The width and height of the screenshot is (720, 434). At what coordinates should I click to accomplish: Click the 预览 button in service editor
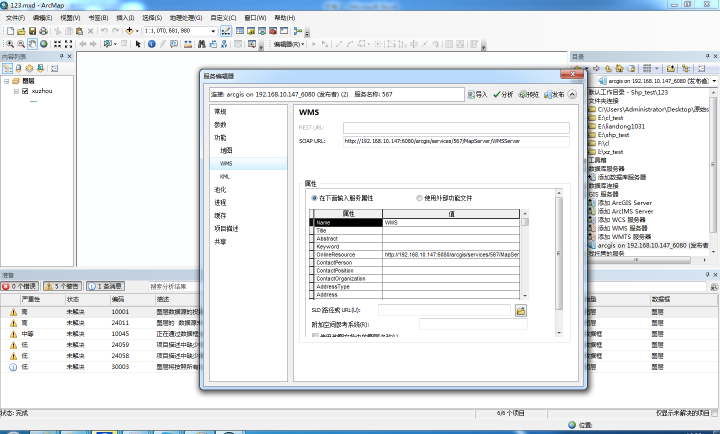[529, 95]
